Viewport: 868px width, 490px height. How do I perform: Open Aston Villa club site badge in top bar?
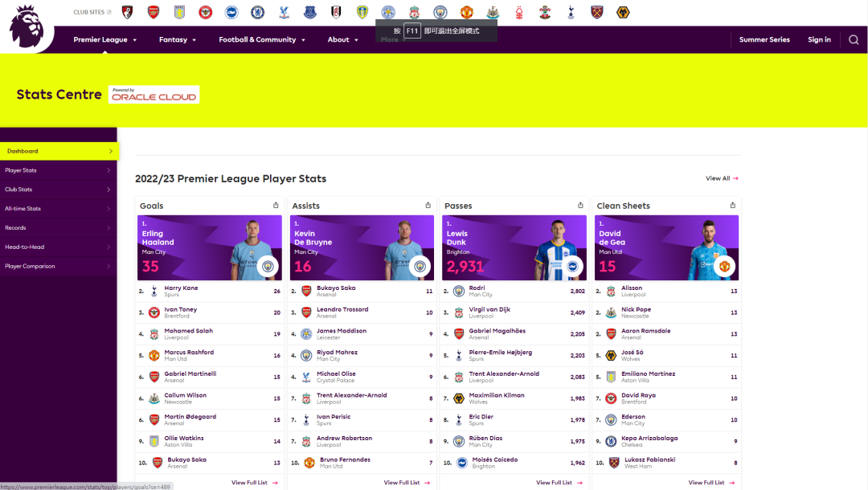179,12
